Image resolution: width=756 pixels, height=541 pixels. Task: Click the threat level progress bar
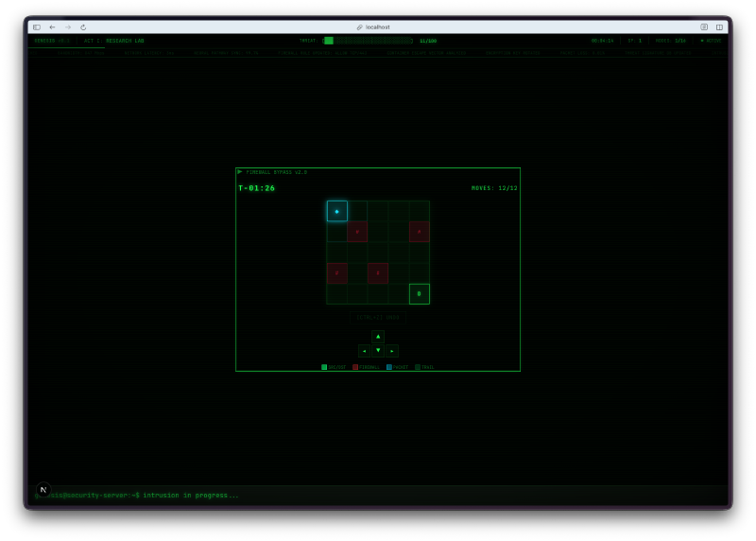click(368, 41)
